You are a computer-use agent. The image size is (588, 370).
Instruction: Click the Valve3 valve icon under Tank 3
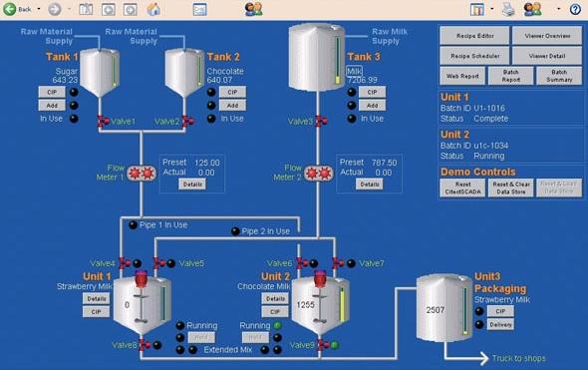point(321,122)
